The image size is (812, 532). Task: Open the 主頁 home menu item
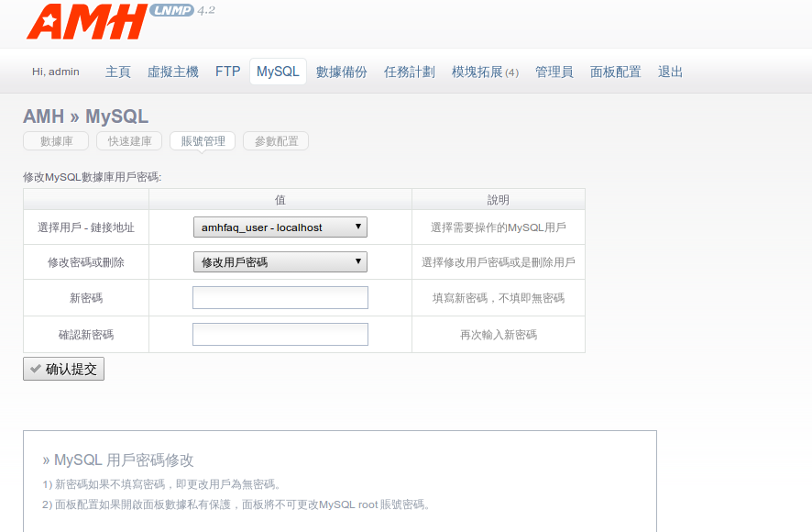118,72
